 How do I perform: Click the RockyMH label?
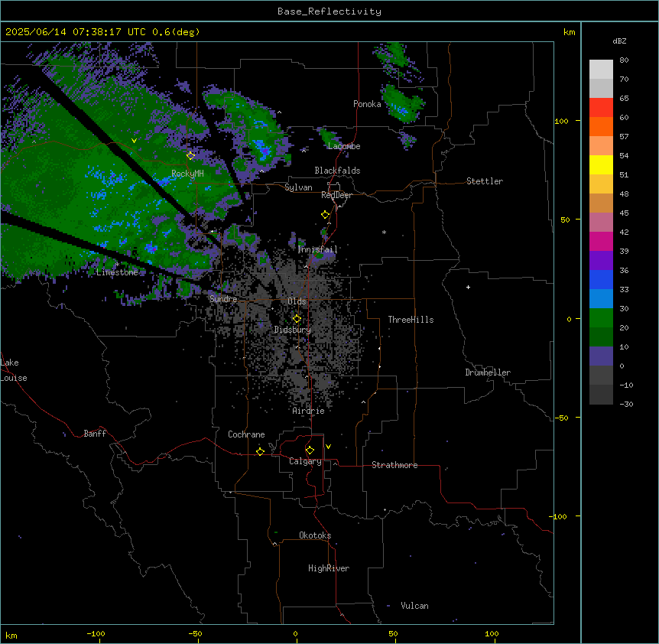pyautogui.click(x=187, y=174)
